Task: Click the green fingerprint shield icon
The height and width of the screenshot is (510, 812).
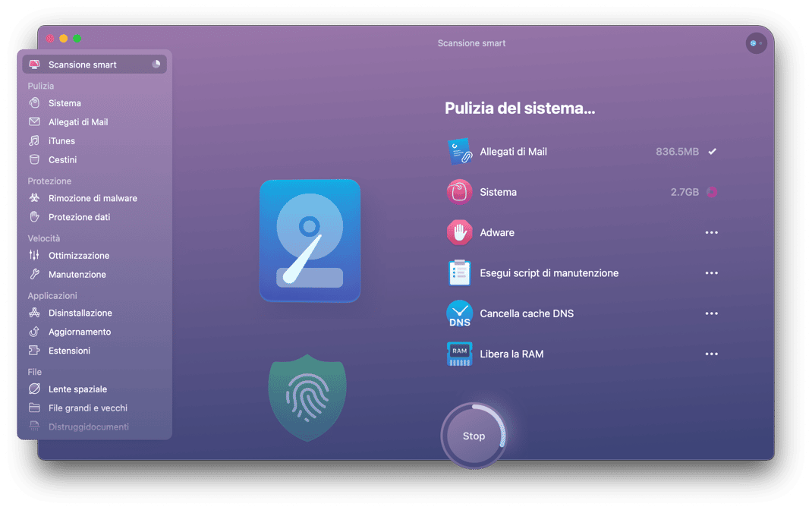Action: 307,398
